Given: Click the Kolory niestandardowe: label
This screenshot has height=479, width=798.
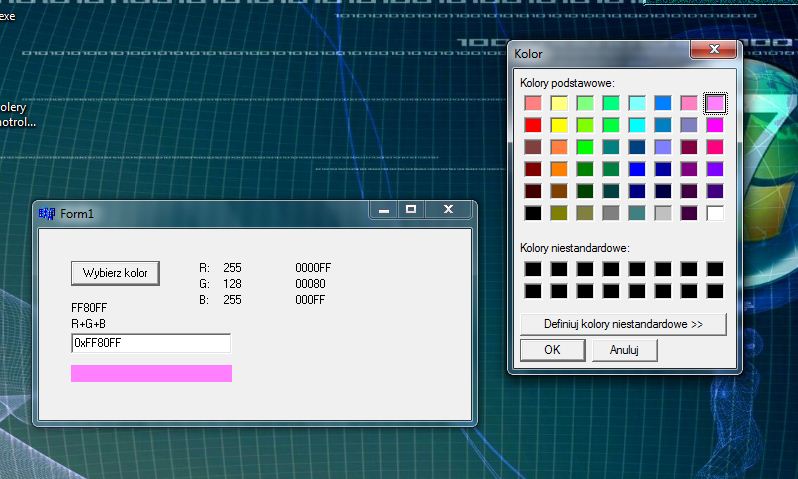Looking at the screenshot, I should click(575, 248).
